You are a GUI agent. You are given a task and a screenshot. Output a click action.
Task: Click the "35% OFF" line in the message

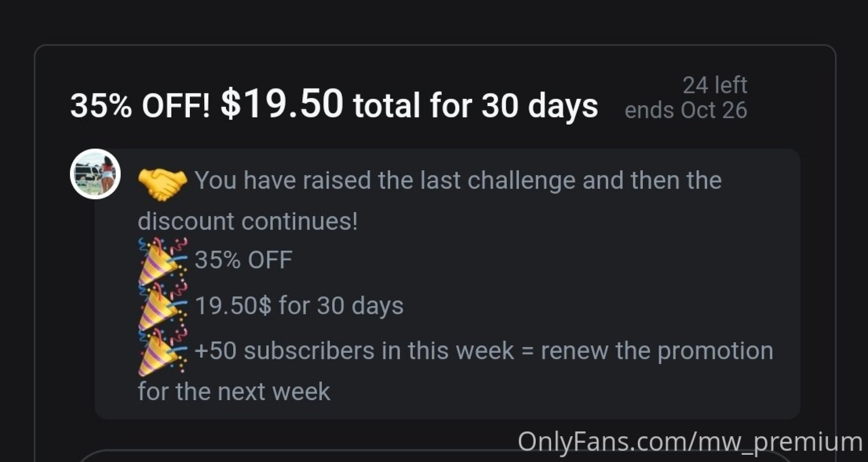pyautogui.click(x=243, y=260)
